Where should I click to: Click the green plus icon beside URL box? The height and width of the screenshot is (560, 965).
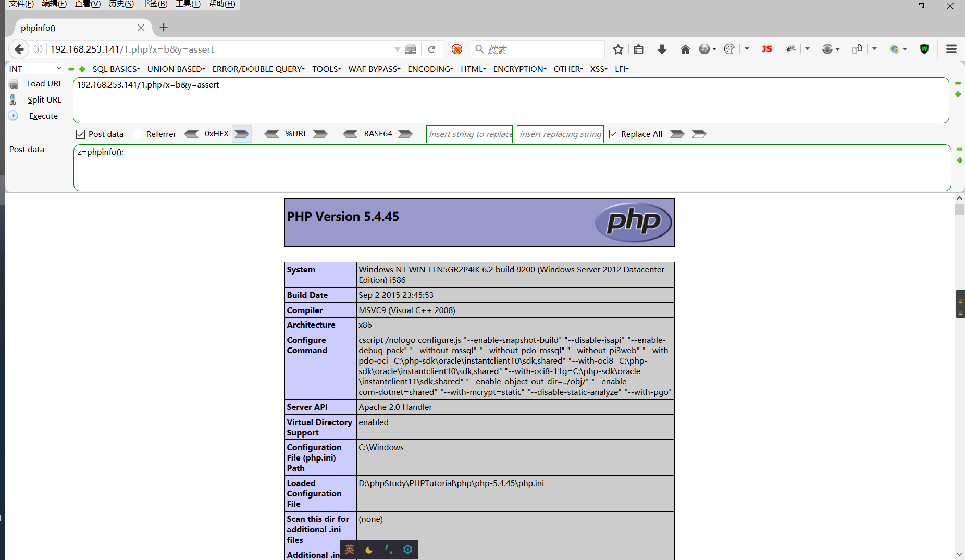coord(958,94)
